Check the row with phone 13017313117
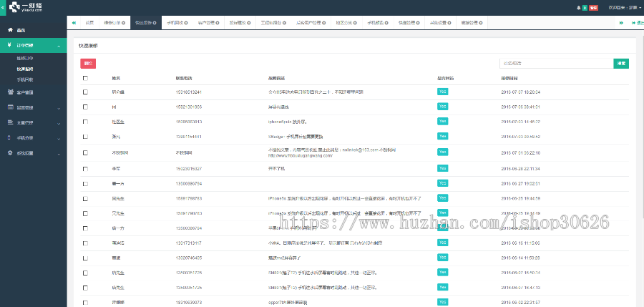This screenshot has height=307, width=644. pyautogui.click(x=85, y=243)
